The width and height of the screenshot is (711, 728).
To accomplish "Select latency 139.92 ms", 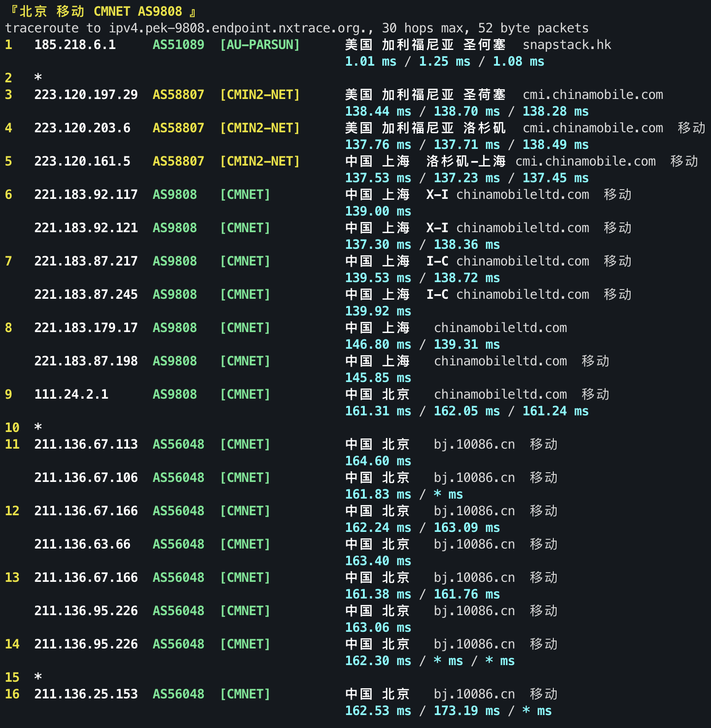I will click(378, 311).
